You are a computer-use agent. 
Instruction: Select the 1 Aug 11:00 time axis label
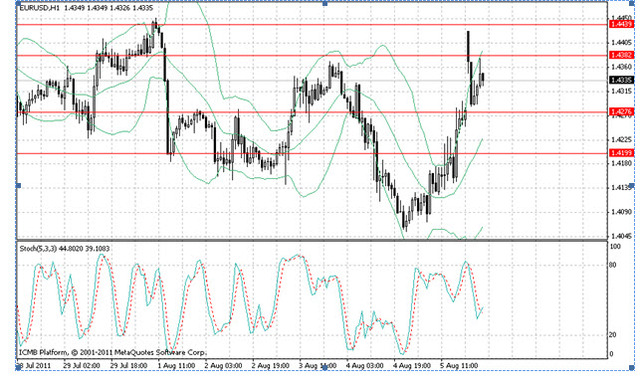(176, 365)
